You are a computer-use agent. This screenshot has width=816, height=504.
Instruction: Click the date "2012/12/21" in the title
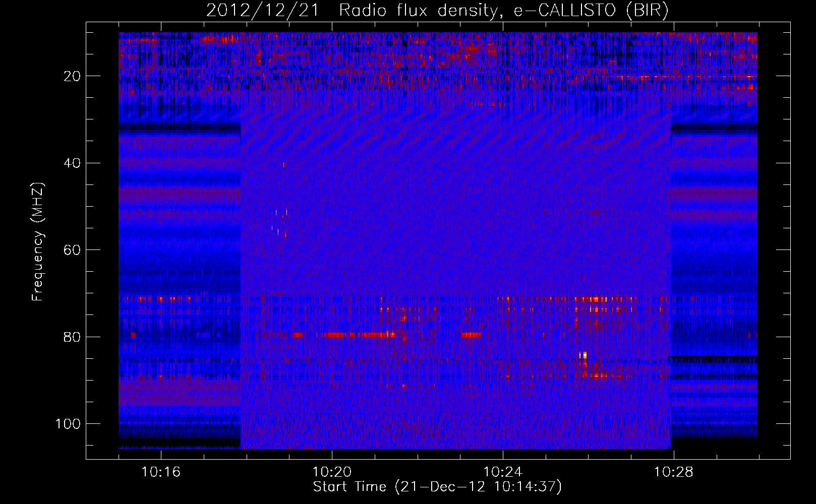coord(262,11)
